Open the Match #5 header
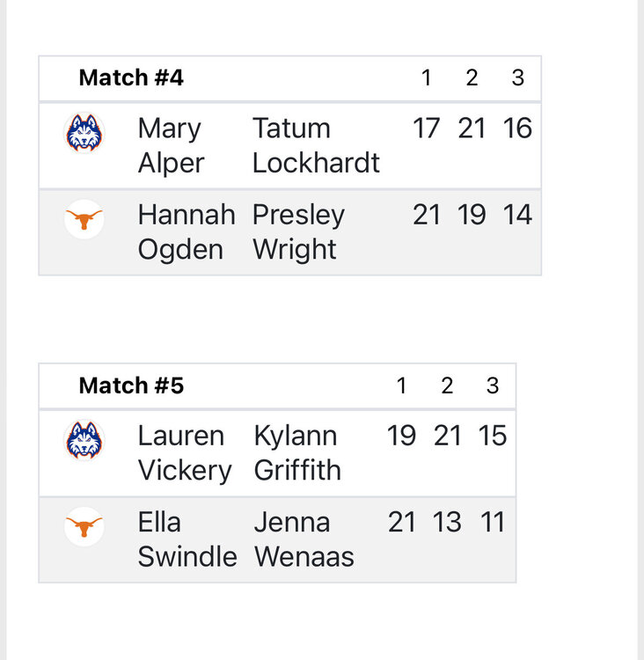Viewport: 644px width, 660px height. [131, 385]
